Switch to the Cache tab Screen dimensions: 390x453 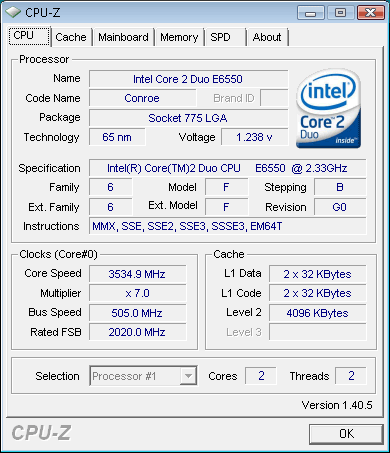[71, 37]
